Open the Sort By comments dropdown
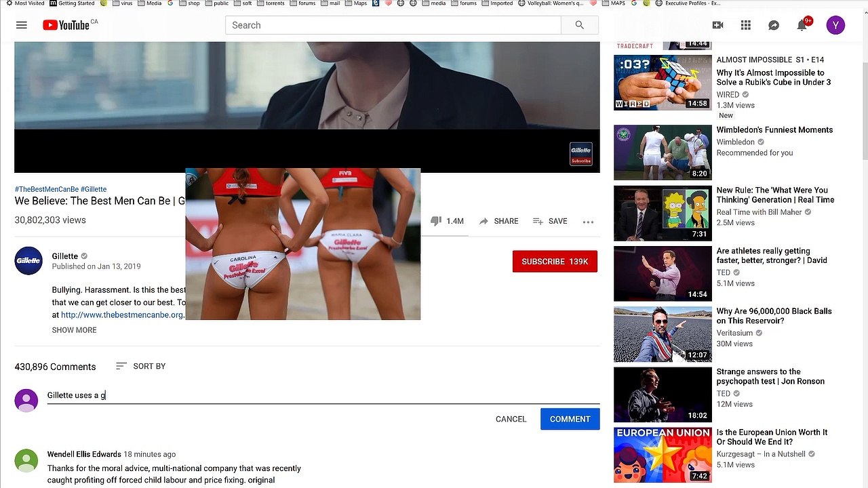The height and width of the screenshot is (488, 868). 141,366
